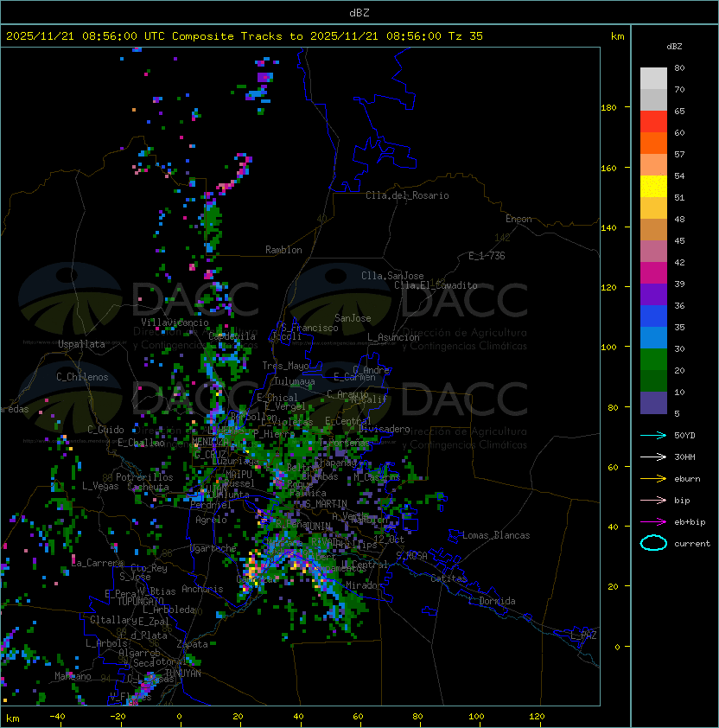719x728 pixels.
Task: Click the cyan ellipse 'current' legend symbol
Action: pos(653,543)
